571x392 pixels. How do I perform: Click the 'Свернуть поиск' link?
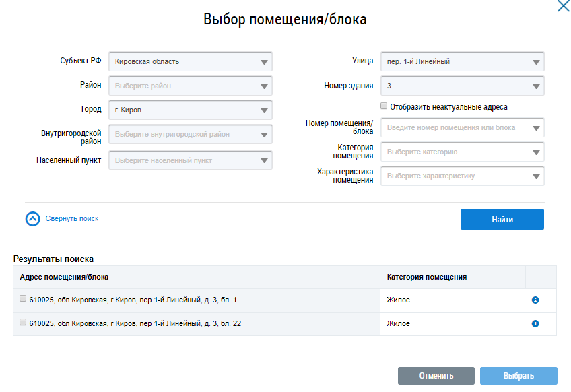[x=72, y=219]
